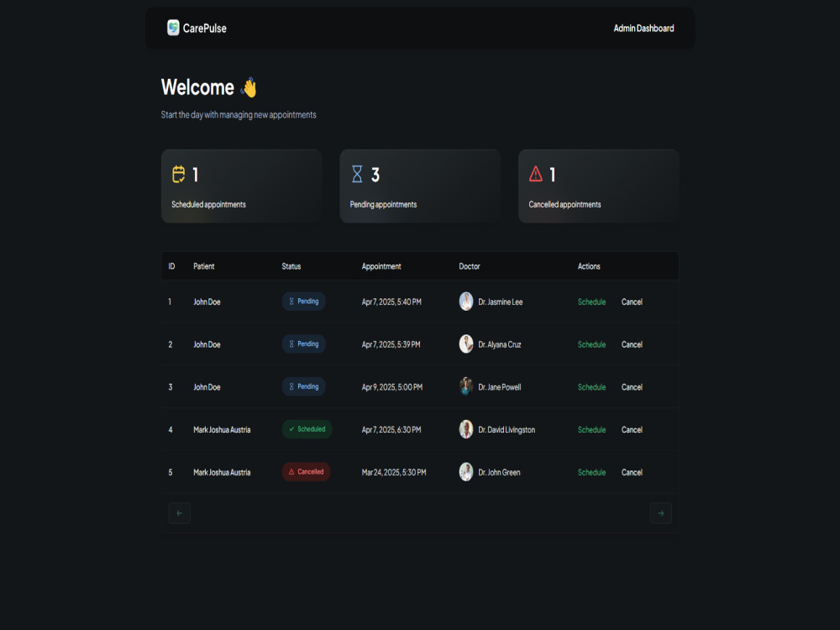Cancel the appointment with Dr. Jasmine Lee
840x630 pixels.
[x=632, y=302]
